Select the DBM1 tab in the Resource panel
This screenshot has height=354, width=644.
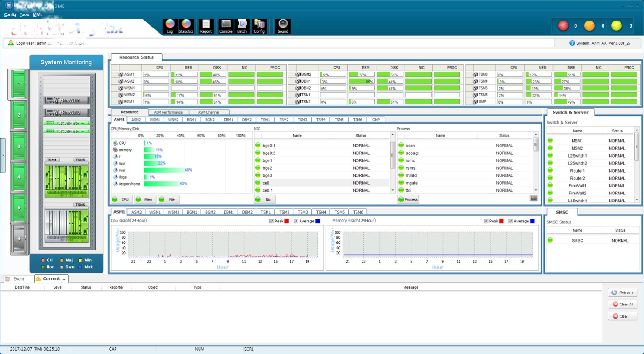click(228, 120)
